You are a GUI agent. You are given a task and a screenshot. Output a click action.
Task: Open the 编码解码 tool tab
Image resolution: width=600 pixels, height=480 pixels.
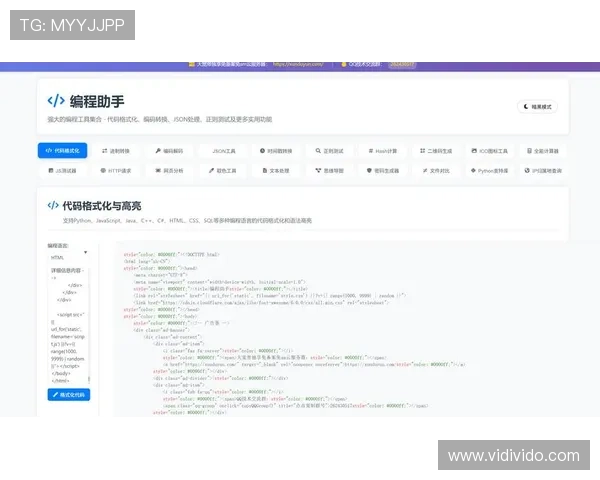click(x=169, y=151)
